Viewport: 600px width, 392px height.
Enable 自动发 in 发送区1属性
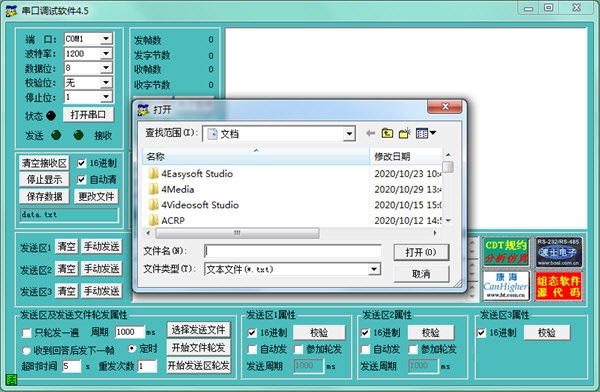pos(252,349)
